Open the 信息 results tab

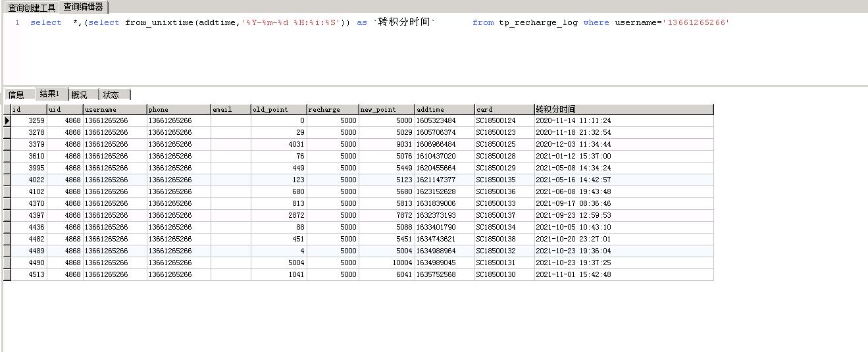pos(16,95)
